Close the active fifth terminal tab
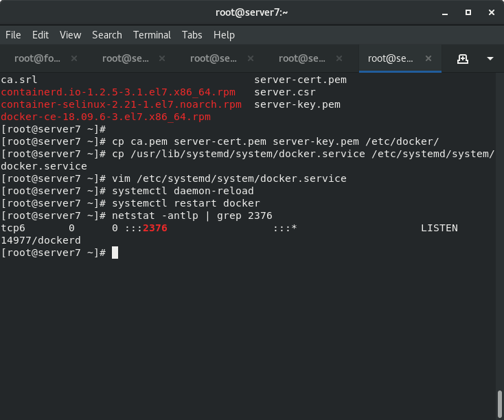 click(x=428, y=58)
